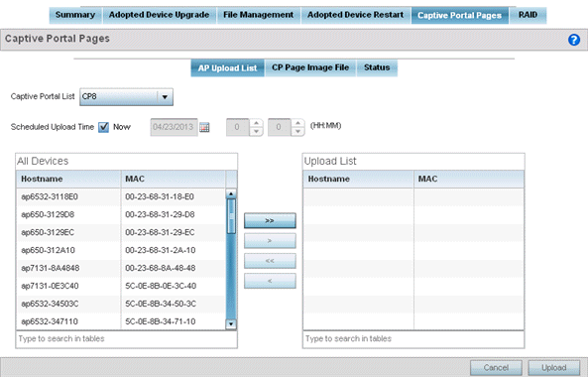
Task: Click the single left arrow remove button
Action: pos(270,281)
